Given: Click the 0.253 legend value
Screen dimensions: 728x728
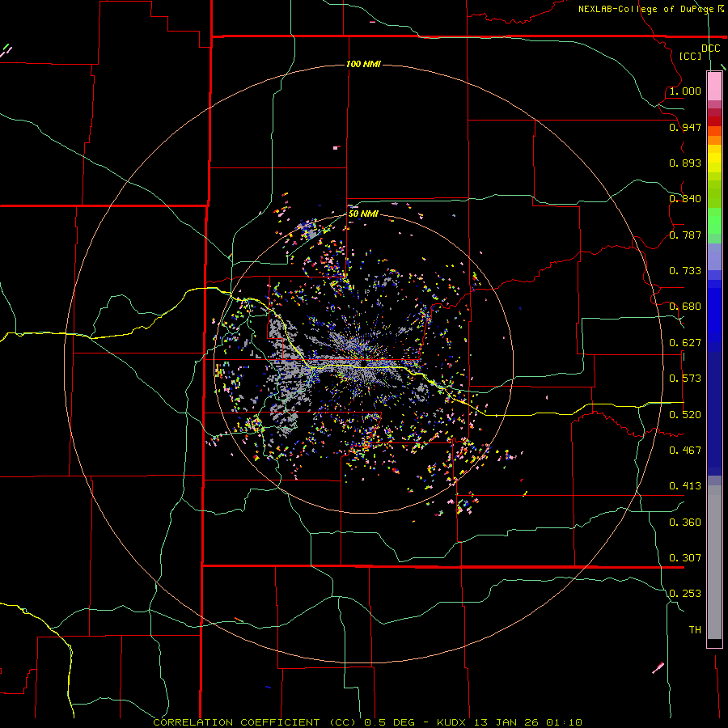Looking at the screenshot, I should pos(685,594).
